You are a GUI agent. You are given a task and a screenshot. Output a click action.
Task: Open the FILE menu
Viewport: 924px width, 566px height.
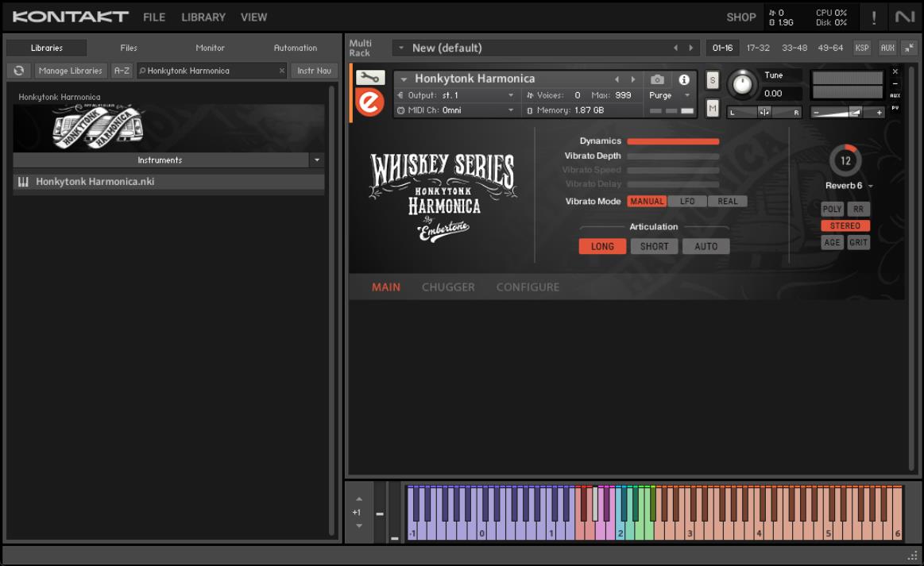154,17
